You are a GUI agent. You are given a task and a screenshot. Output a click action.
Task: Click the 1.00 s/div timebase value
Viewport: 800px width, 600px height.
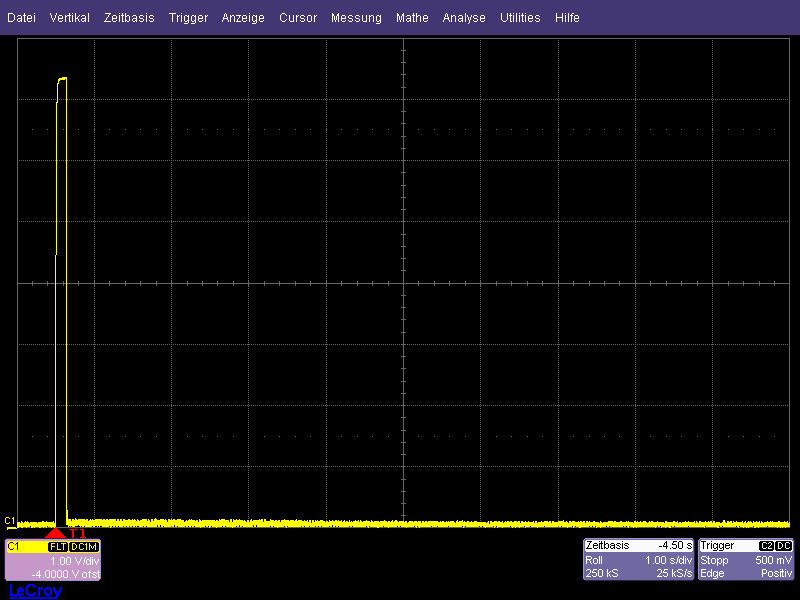(x=668, y=560)
